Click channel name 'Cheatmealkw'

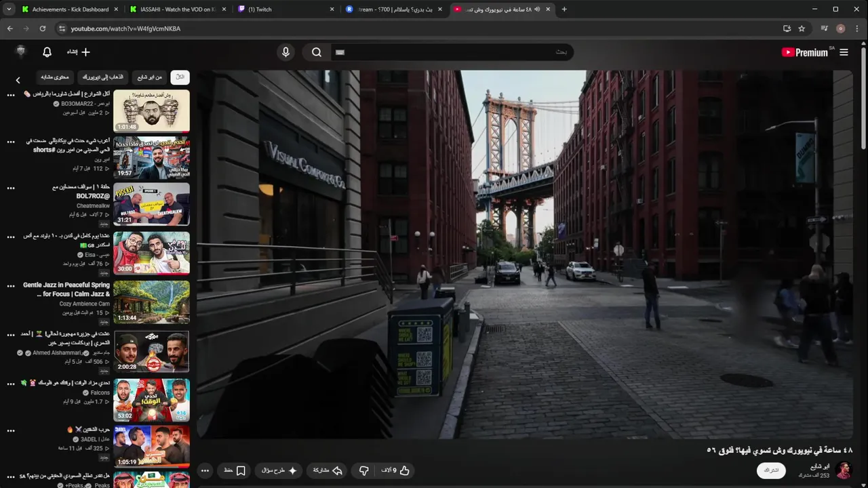pos(93,205)
